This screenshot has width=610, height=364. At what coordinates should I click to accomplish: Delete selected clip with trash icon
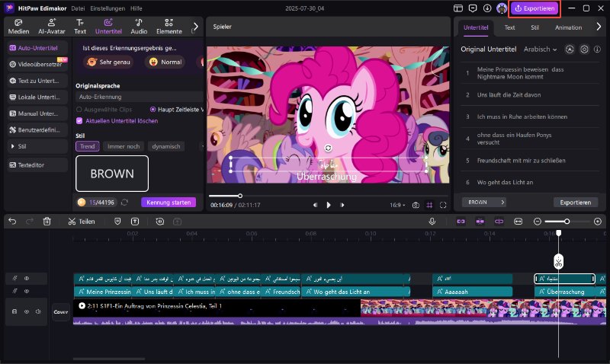coord(47,222)
